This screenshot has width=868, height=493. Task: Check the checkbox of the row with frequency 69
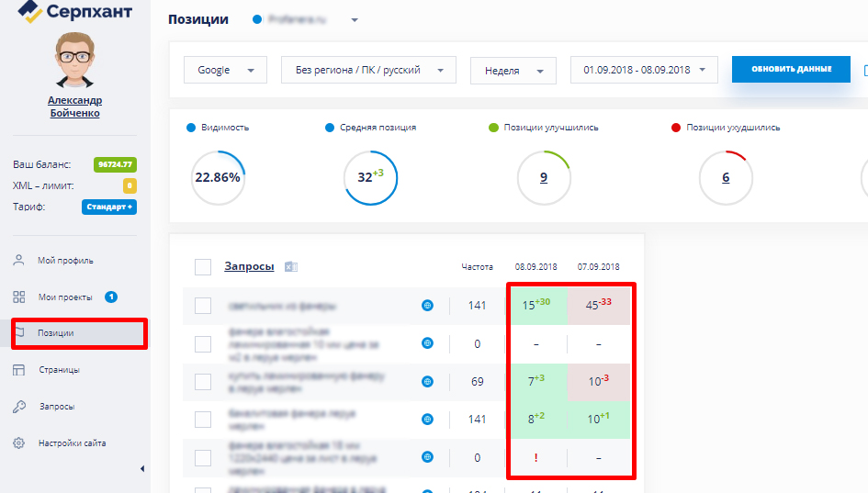[x=203, y=381]
